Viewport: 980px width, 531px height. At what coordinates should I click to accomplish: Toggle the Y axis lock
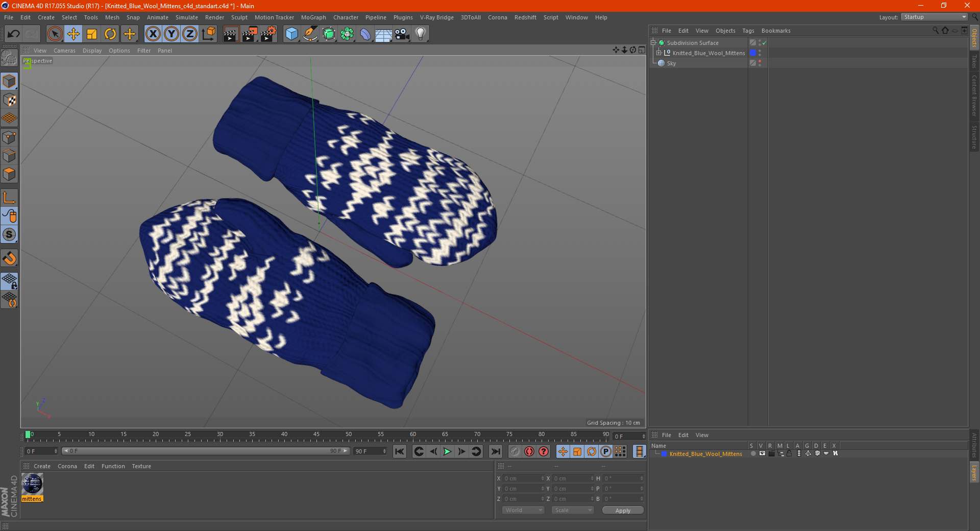[x=171, y=34]
